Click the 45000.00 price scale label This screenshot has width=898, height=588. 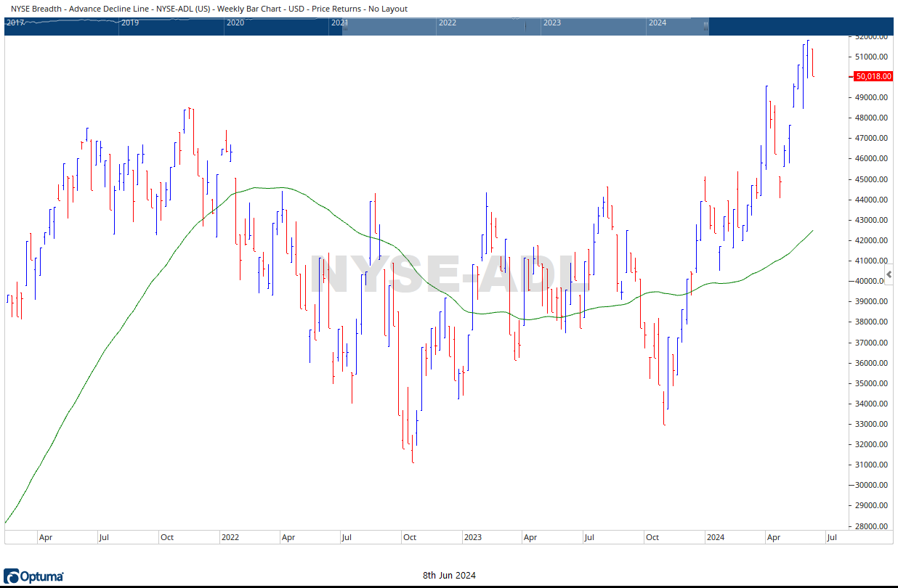click(871, 179)
